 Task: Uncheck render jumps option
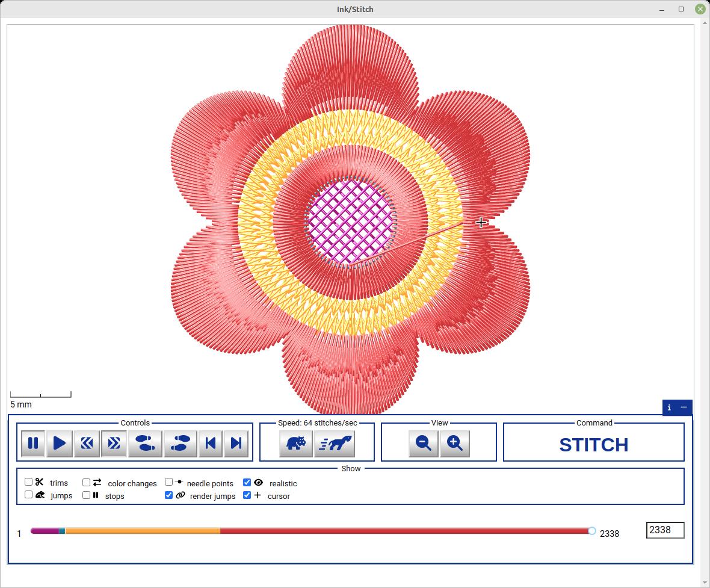(168, 495)
